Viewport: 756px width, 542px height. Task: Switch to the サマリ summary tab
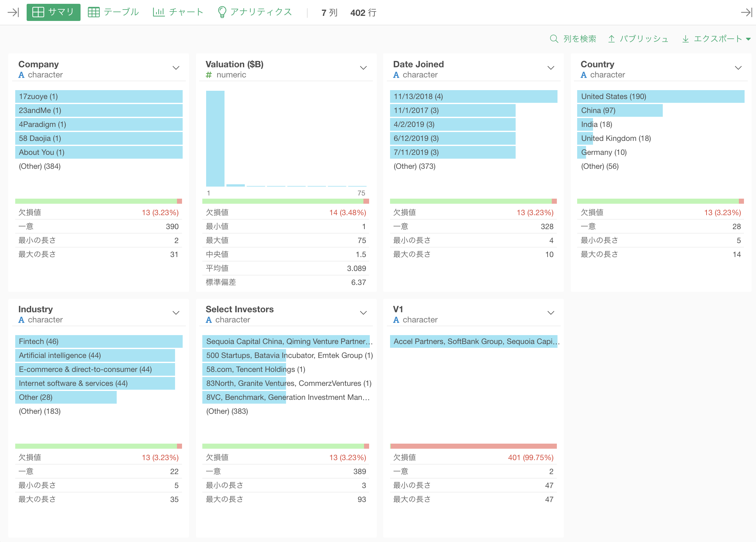[53, 12]
